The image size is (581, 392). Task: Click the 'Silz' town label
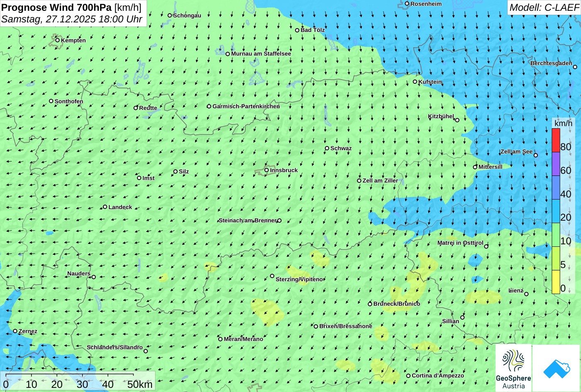pyautogui.click(x=184, y=172)
